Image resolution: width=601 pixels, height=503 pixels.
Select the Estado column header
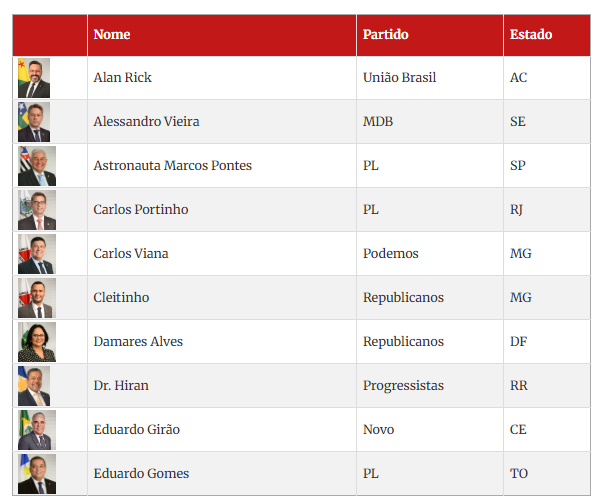pyautogui.click(x=531, y=34)
